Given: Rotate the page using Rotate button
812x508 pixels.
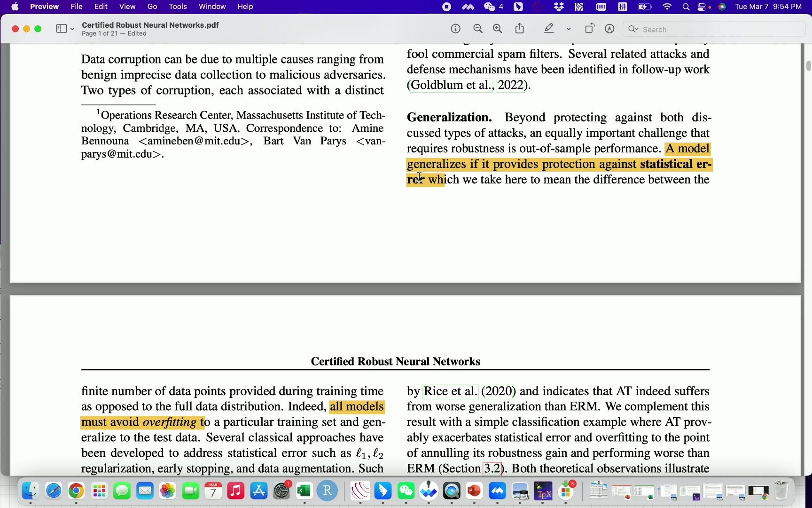Looking at the screenshot, I should tap(589, 29).
